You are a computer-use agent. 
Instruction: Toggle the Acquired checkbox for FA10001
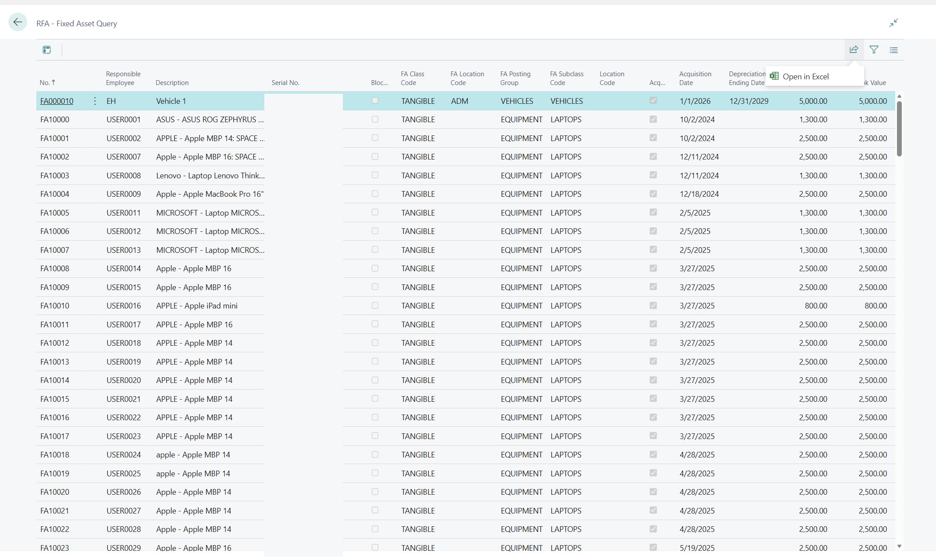point(653,138)
